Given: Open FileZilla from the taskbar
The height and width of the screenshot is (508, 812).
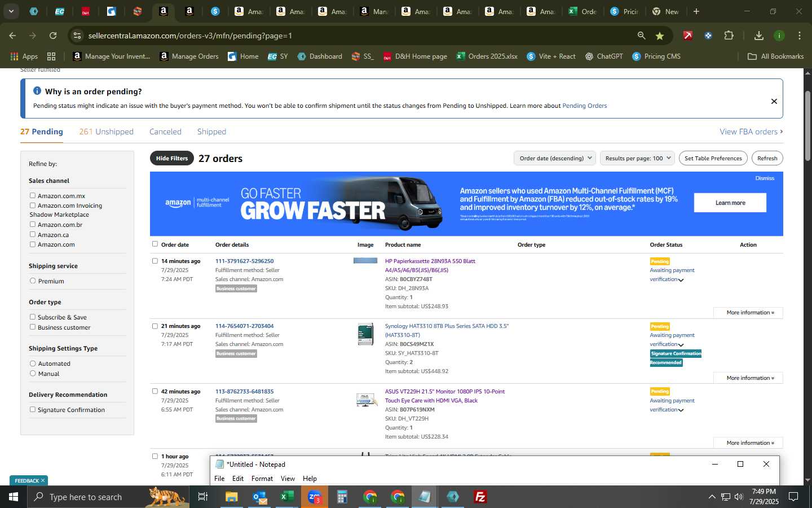Looking at the screenshot, I should (x=480, y=497).
